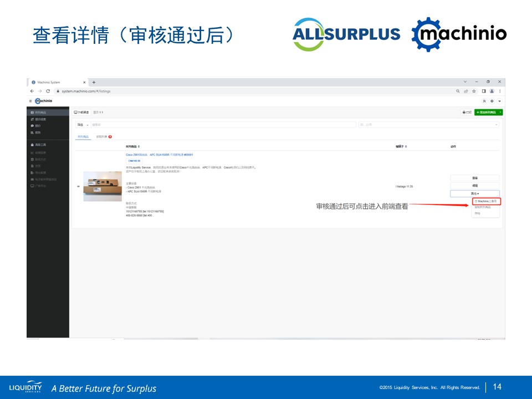Toggle the 其他 dropdown button

[475, 193]
